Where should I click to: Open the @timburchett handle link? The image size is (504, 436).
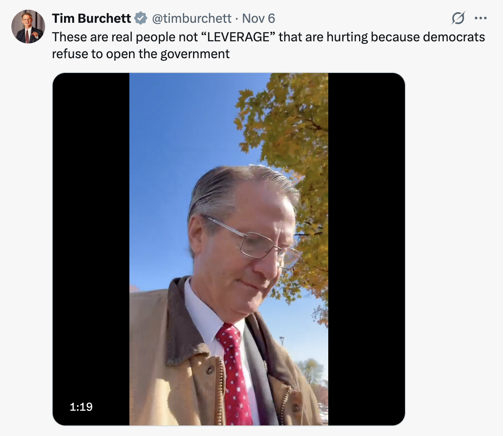pos(191,19)
